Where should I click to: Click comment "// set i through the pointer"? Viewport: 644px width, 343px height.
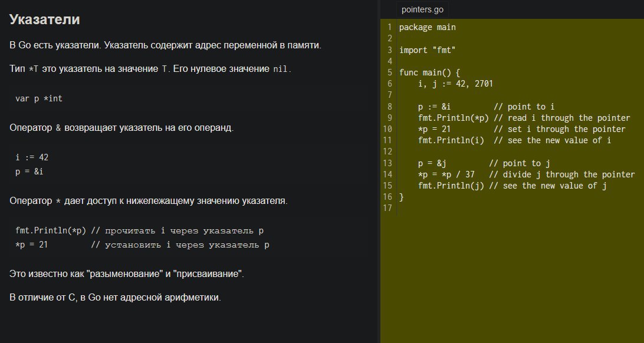[560, 129]
